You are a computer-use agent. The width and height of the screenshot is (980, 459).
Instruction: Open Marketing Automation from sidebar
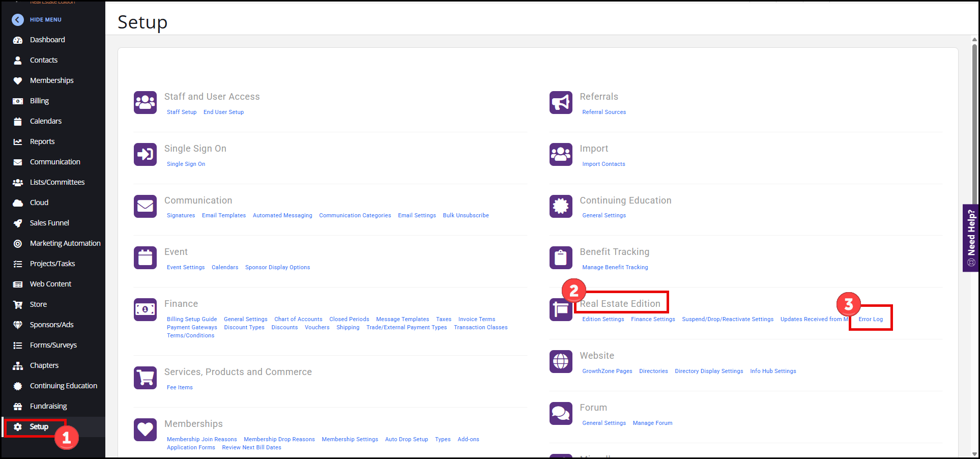(x=65, y=243)
